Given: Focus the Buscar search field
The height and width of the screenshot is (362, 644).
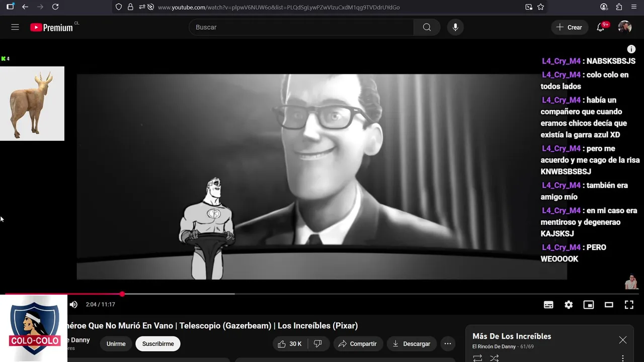Looking at the screenshot, I should (301, 27).
